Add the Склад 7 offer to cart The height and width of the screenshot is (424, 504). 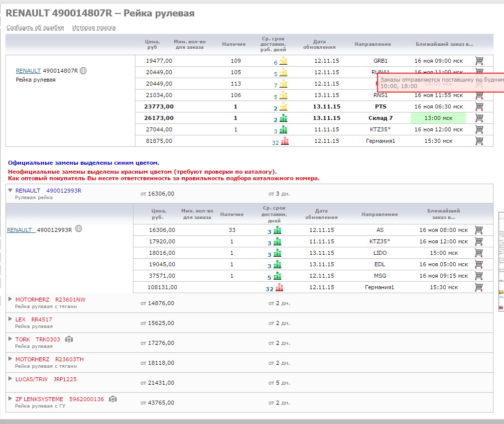tap(479, 118)
